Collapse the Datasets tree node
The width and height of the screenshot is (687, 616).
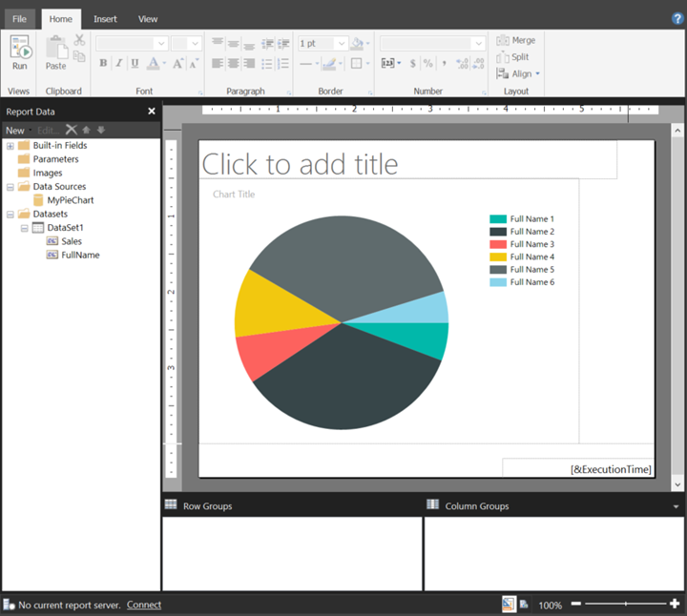pos(10,215)
